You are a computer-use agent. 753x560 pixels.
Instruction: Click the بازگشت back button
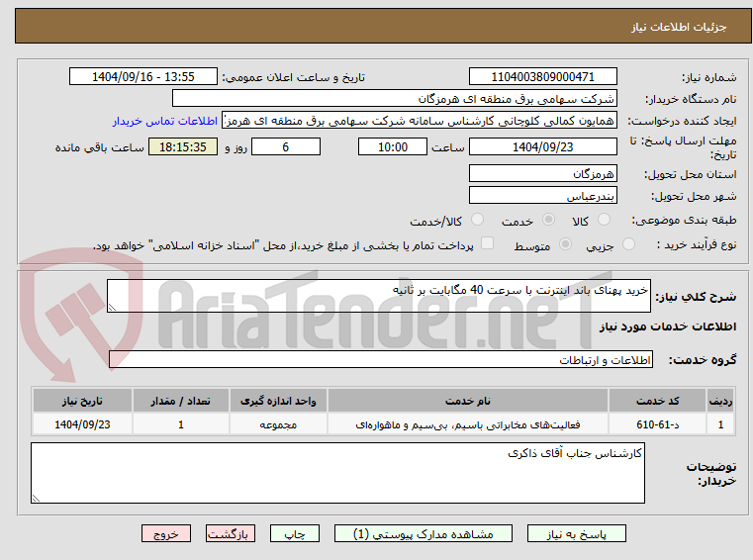pyautogui.click(x=230, y=533)
